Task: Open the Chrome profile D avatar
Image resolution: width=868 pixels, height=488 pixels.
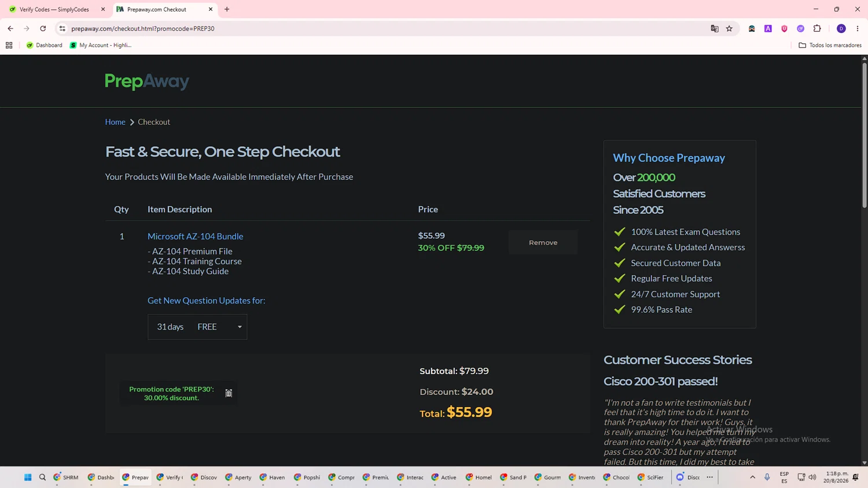Action: coord(841,28)
